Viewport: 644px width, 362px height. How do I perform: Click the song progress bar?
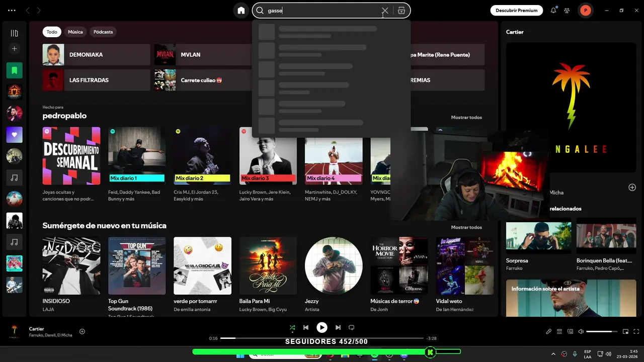(x=322, y=338)
